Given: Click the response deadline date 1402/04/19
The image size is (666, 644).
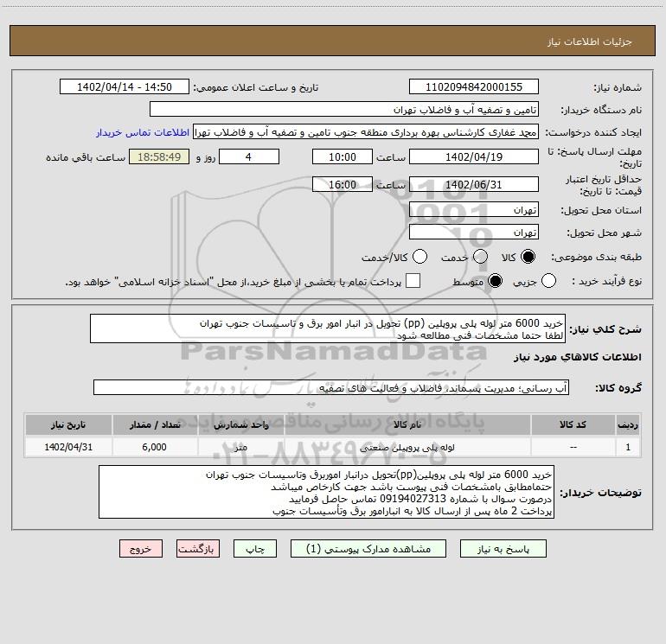Looking at the screenshot, I should 474,156.
